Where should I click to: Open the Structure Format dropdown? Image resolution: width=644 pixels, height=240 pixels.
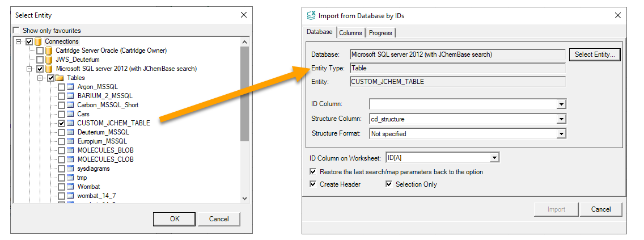tap(561, 134)
